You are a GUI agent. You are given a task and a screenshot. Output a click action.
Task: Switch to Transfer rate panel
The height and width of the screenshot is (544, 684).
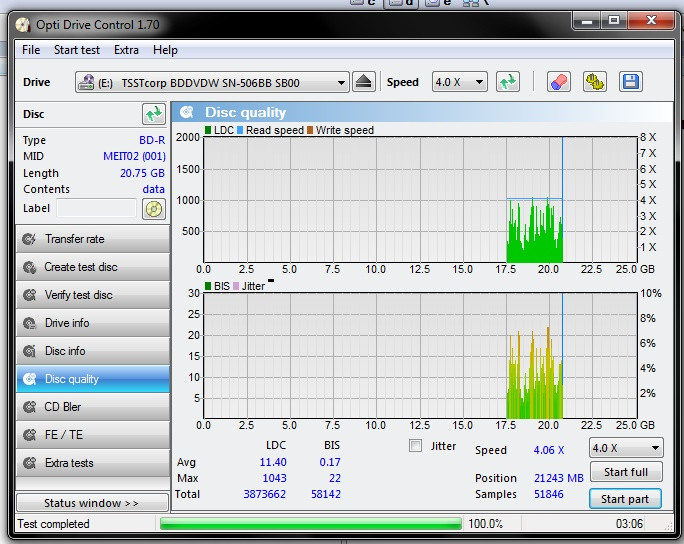93,239
